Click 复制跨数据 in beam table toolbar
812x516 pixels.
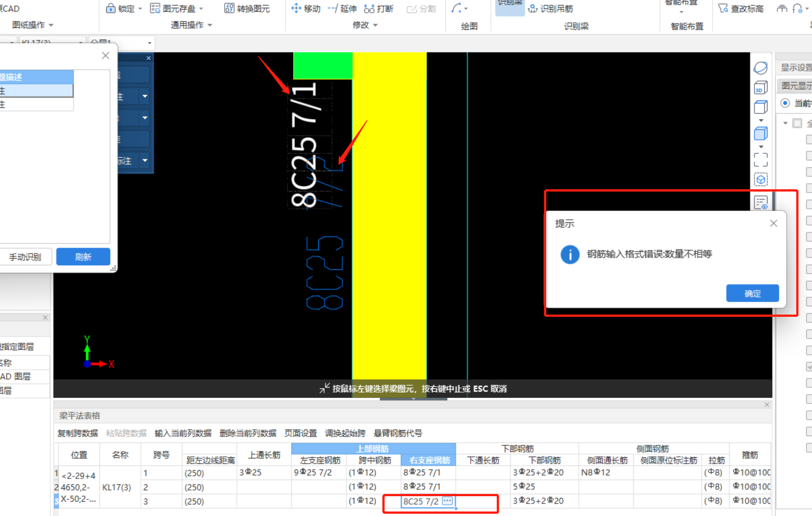77,433
